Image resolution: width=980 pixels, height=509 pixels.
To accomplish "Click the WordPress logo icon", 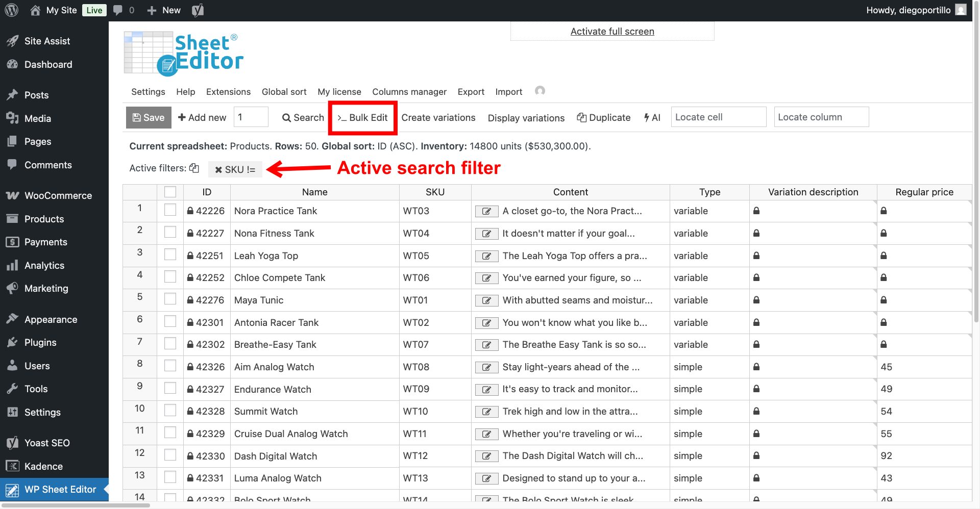I will 11,10.
